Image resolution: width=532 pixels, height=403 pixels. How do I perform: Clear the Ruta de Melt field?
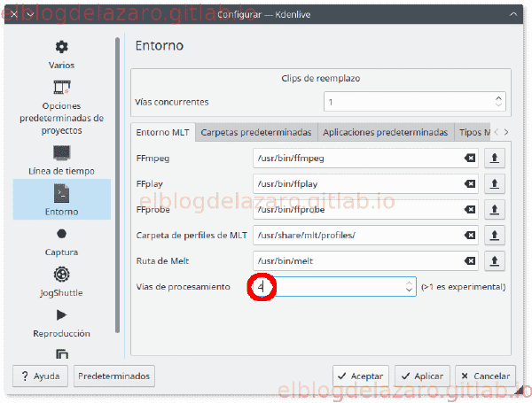pyautogui.click(x=470, y=261)
